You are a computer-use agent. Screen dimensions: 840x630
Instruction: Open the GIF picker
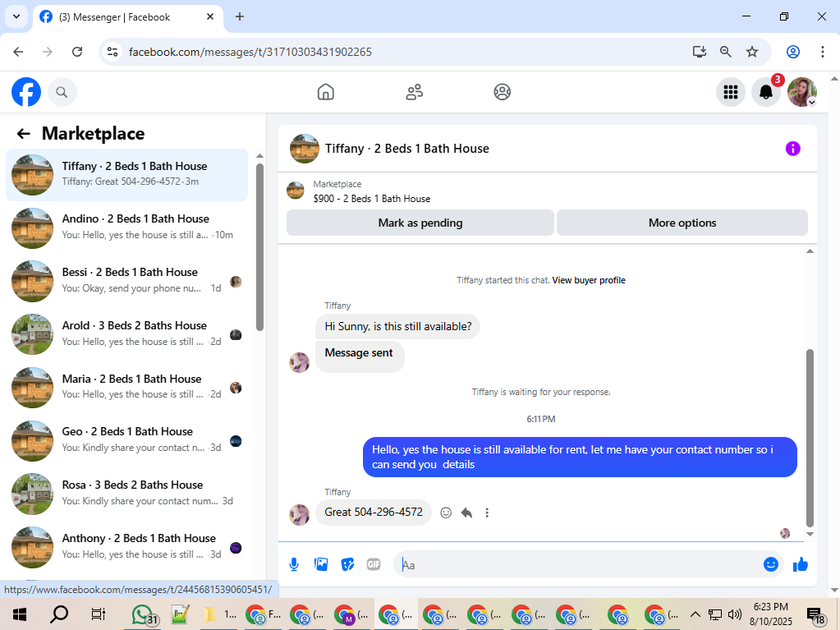[374, 564]
